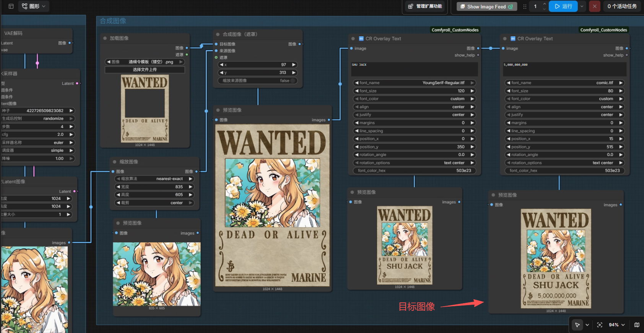Open the YoungSerif-Regular.ttf font_name selector

(x=415, y=83)
